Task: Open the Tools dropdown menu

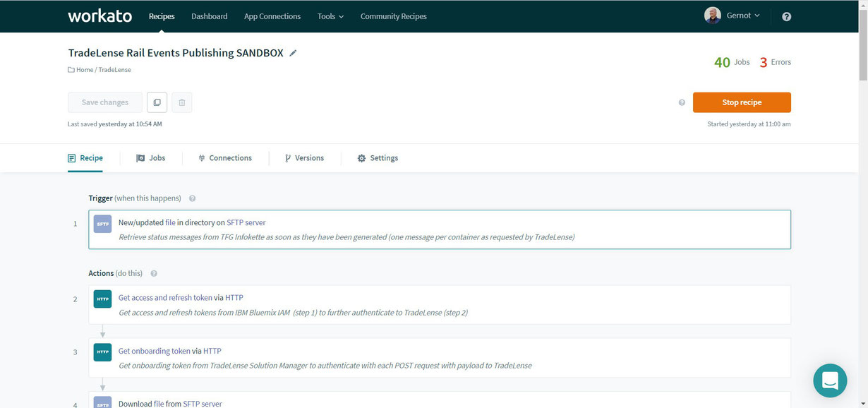Action: pyautogui.click(x=330, y=16)
